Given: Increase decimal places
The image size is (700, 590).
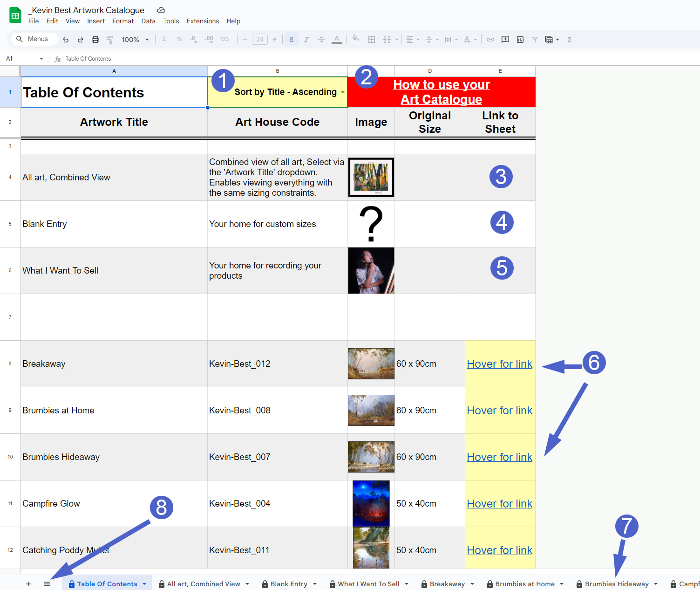Looking at the screenshot, I should click(x=209, y=40).
